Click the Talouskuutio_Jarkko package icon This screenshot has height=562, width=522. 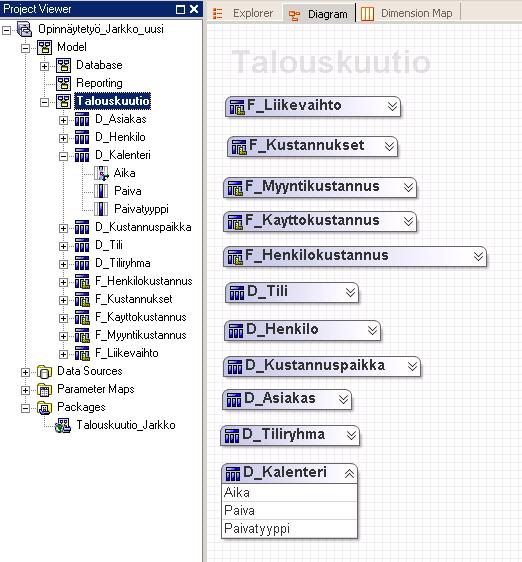click(x=63, y=425)
